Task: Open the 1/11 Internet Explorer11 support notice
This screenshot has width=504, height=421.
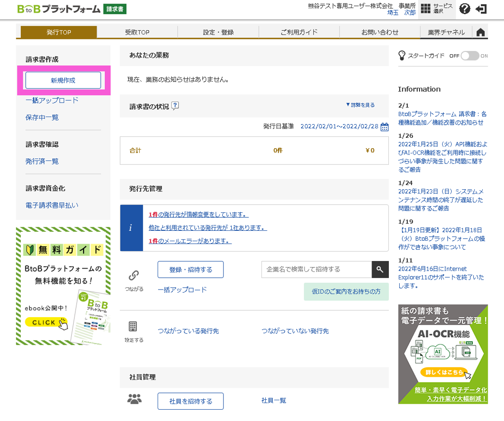Action: 441,277
